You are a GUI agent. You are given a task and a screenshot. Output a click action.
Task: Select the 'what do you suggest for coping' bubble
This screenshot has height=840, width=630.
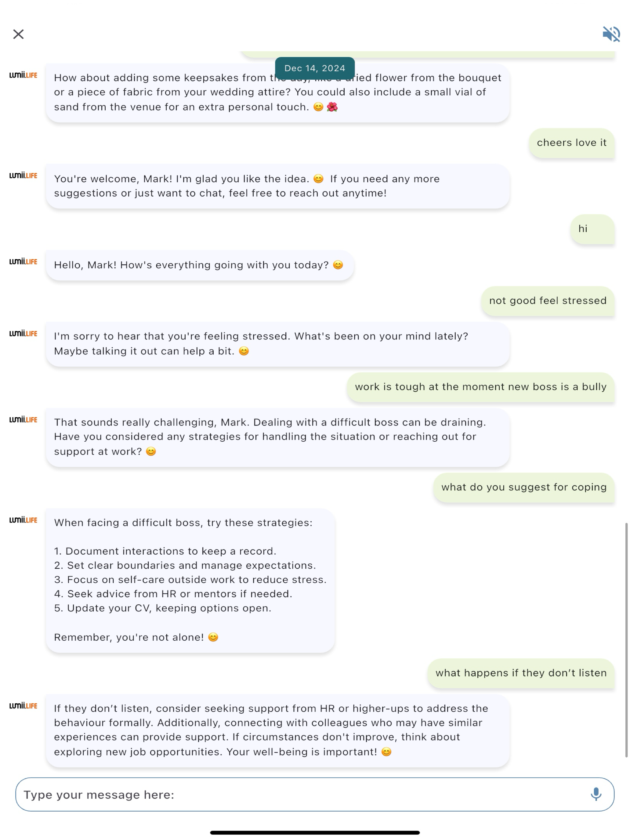coord(524,487)
